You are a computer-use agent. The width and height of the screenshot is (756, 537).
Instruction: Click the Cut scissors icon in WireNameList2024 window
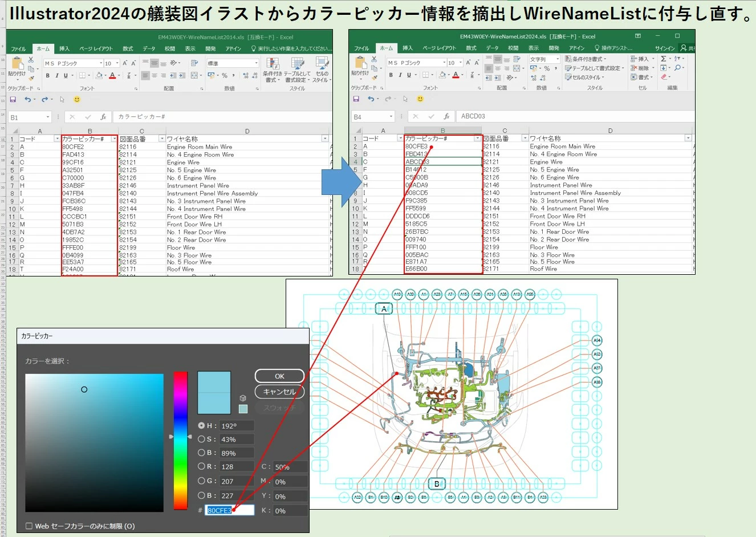tap(374, 59)
